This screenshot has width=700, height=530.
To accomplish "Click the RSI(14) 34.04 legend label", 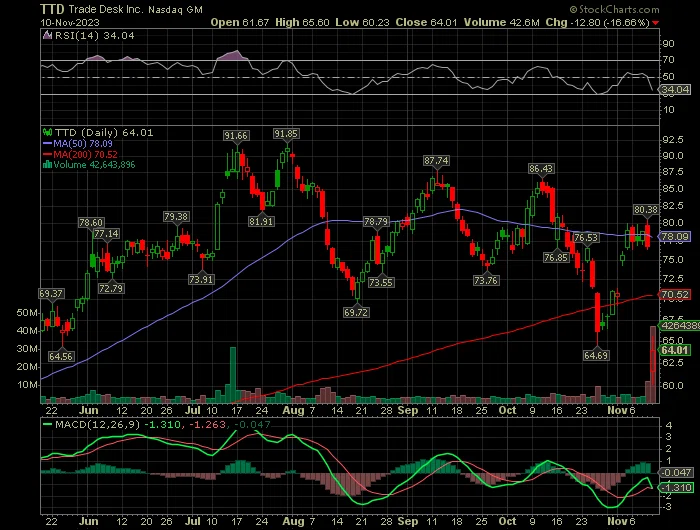I will pos(95,35).
